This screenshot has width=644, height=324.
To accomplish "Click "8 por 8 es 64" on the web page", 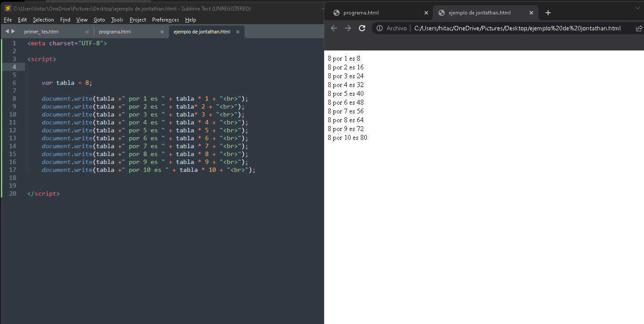I will click(x=346, y=120).
